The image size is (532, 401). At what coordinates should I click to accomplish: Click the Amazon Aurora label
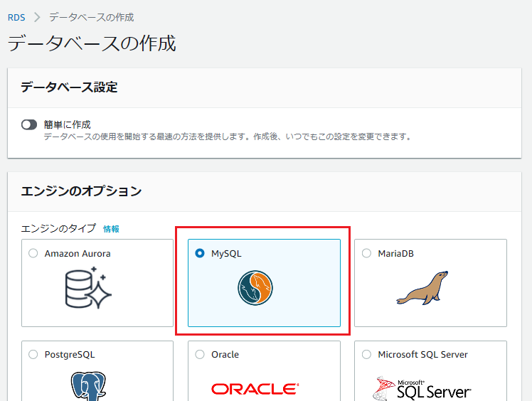[78, 253]
